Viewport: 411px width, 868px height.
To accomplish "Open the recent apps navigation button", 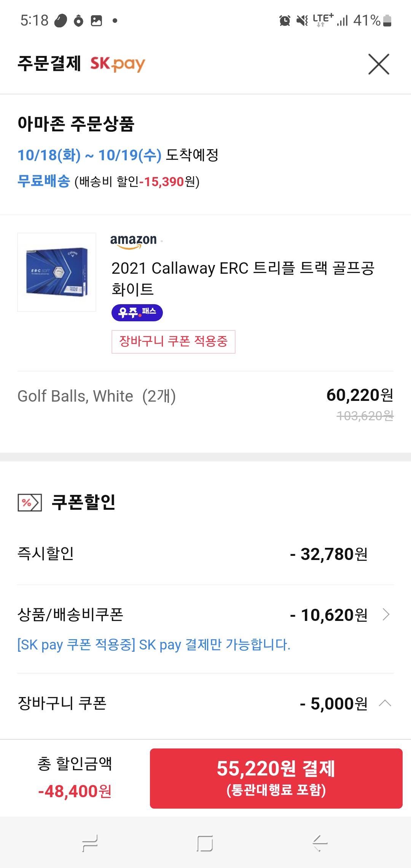I will [90, 843].
